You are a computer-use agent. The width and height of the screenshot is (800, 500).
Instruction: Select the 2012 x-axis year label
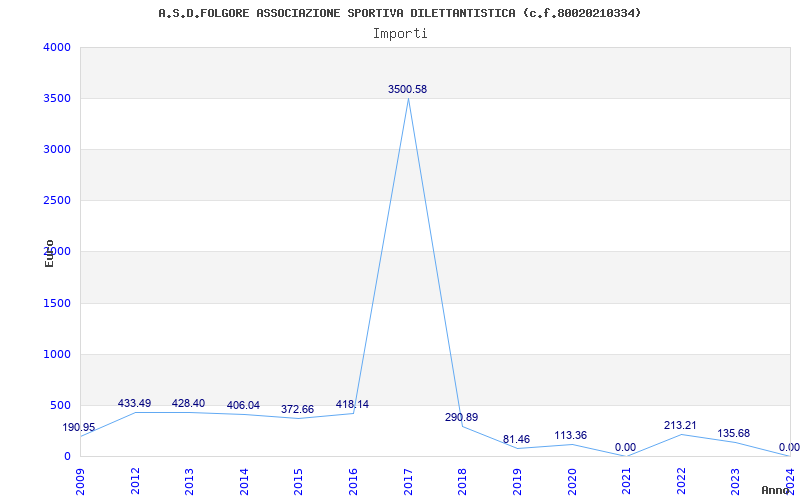pyautogui.click(x=135, y=482)
